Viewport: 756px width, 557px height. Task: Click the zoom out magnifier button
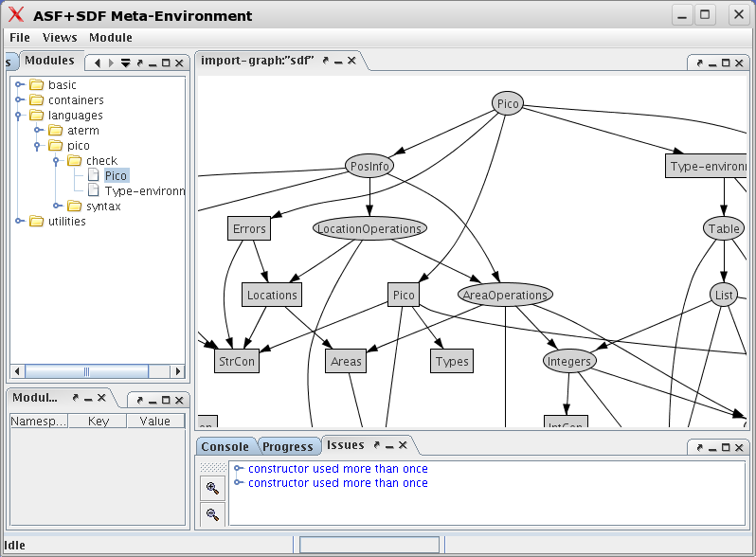point(212,514)
